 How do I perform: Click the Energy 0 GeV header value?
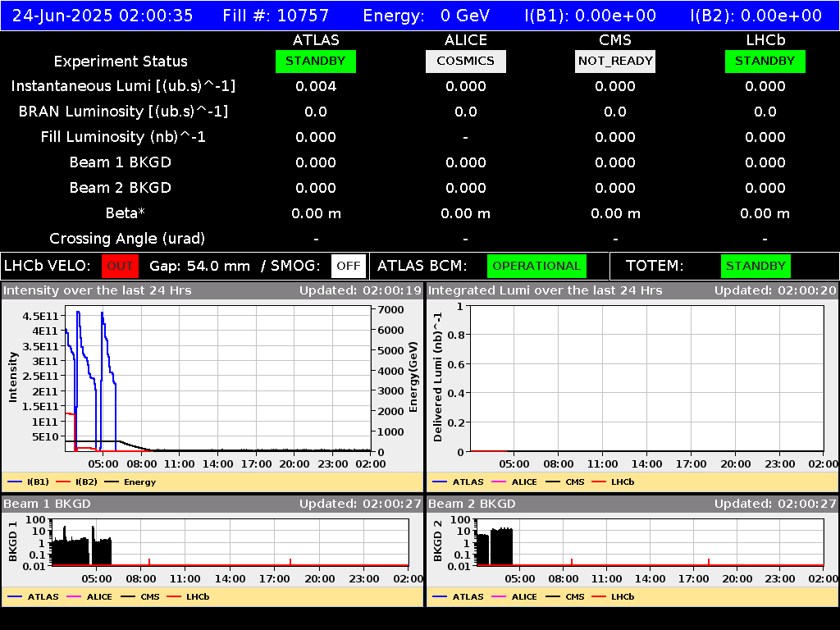(x=427, y=16)
